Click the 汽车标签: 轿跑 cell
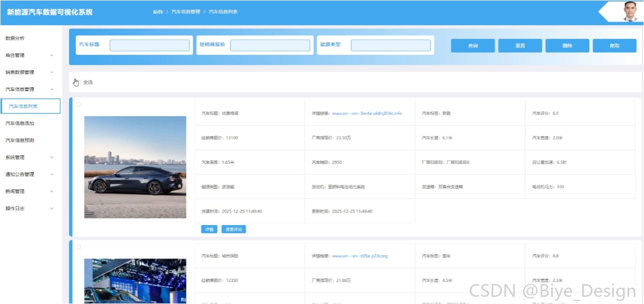The image size is (644, 304). 470,113
